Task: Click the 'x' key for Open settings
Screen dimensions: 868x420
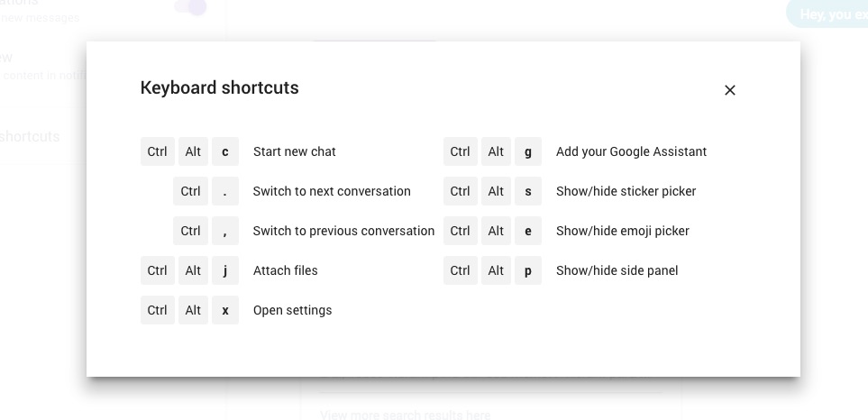Action: point(224,310)
